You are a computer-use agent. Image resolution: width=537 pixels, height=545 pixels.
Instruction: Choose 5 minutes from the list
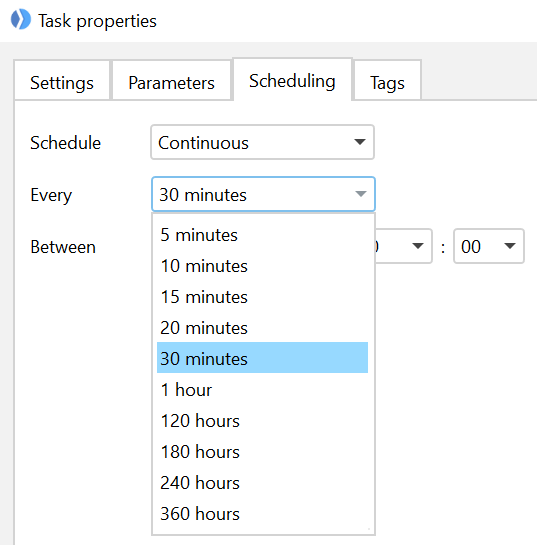(x=262, y=235)
